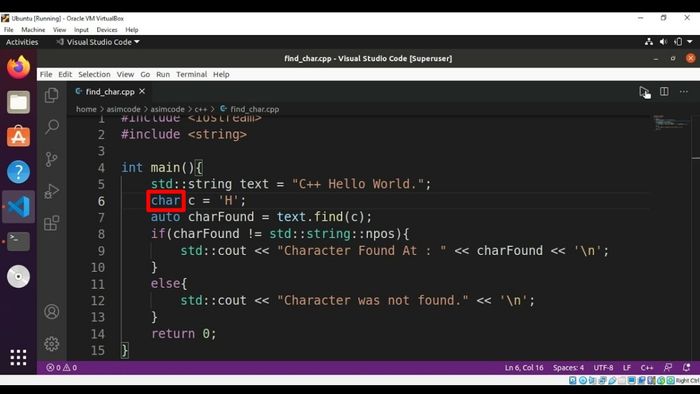Open the editor More Actions ellipsis

click(684, 91)
